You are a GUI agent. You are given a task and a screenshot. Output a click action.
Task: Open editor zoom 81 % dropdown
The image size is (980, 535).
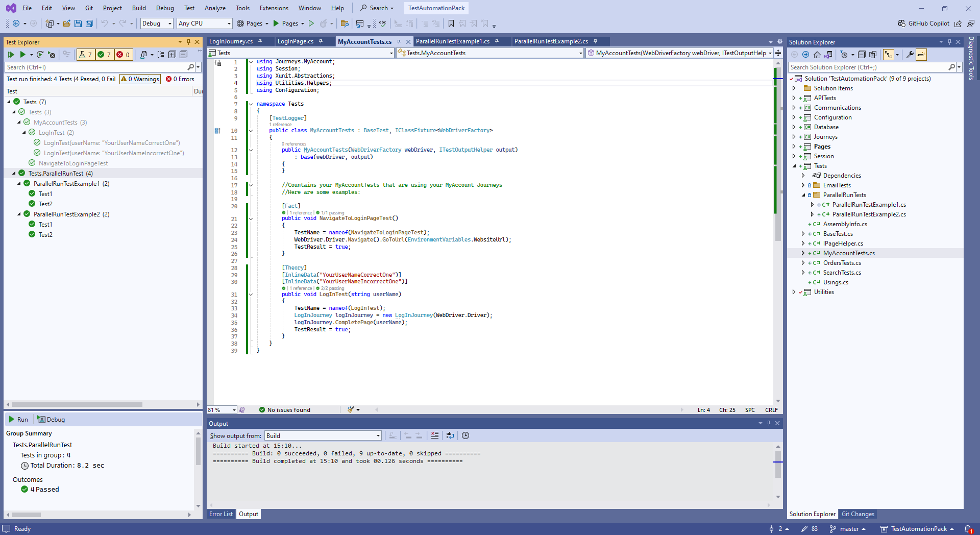[222, 410]
